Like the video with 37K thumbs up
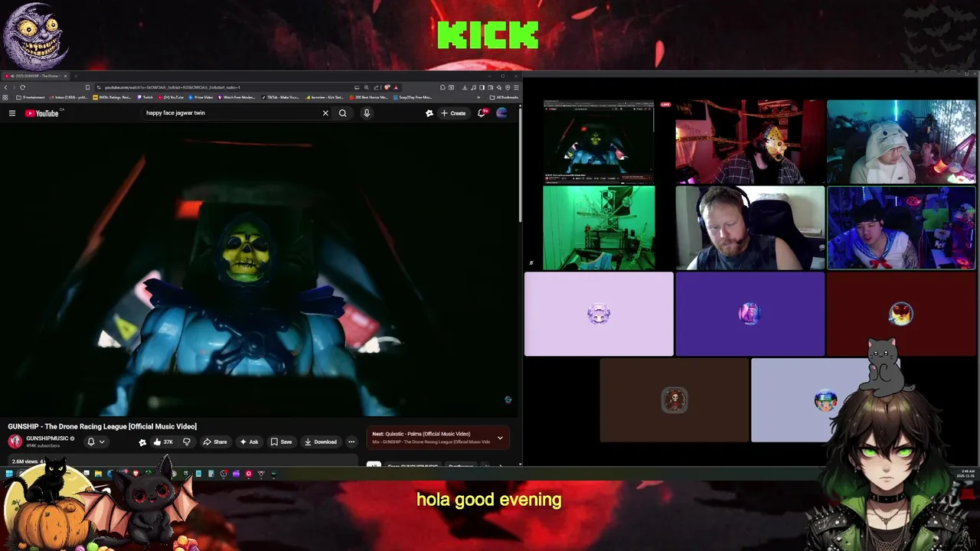980x551 pixels. [x=163, y=442]
